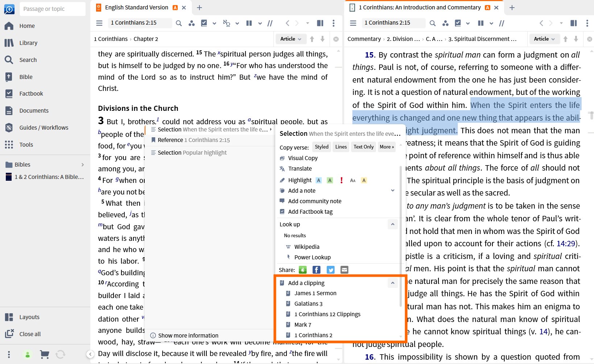Click Visual Copy in the context menu
The height and width of the screenshot is (364, 594).
tap(303, 158)
